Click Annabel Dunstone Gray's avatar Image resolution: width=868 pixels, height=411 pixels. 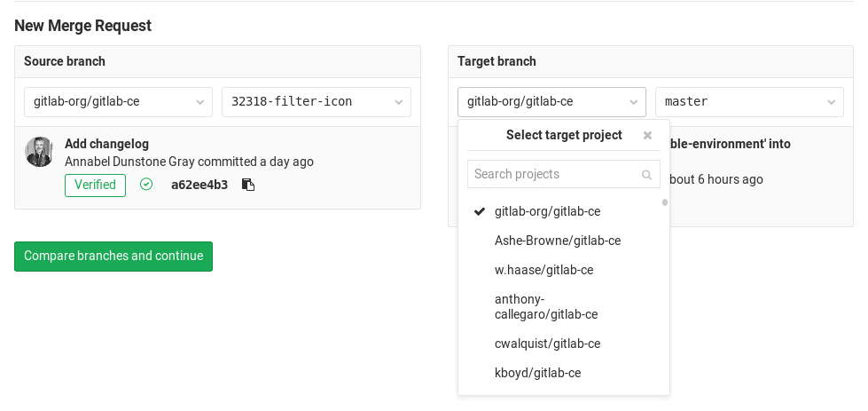(39, 152)
